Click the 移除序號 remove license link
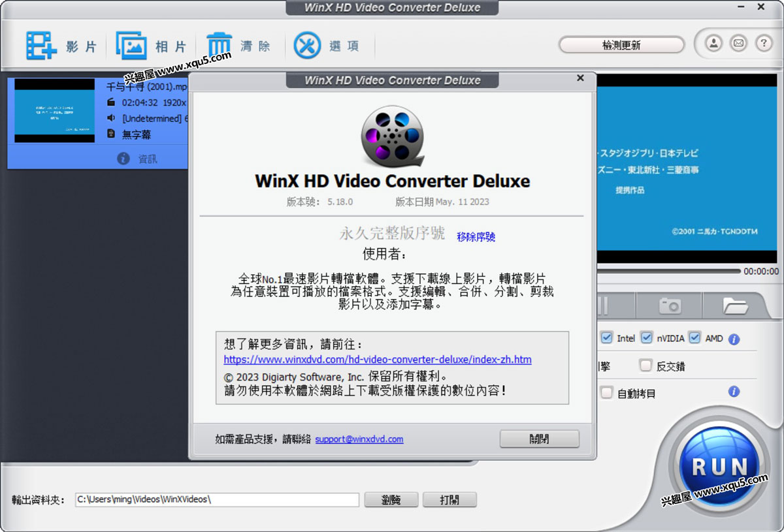Image resolution: width=784 pixels, height=532 pixels. coord(476,237)
